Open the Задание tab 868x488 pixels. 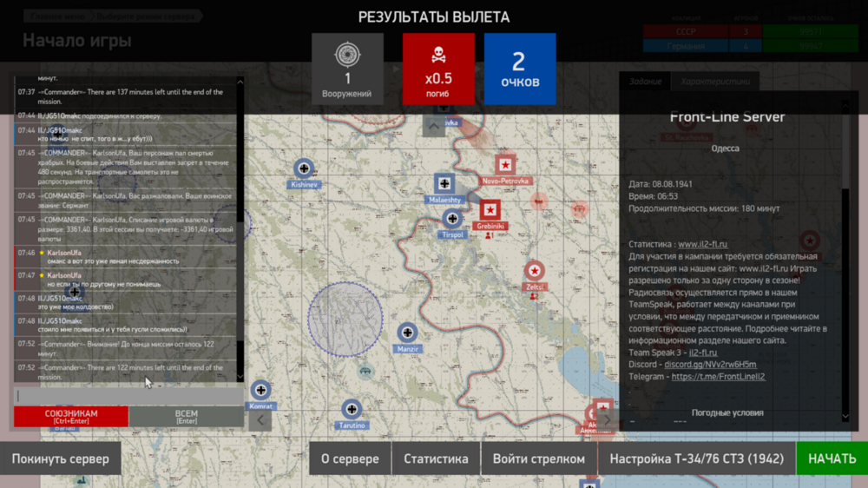[645, 82]
